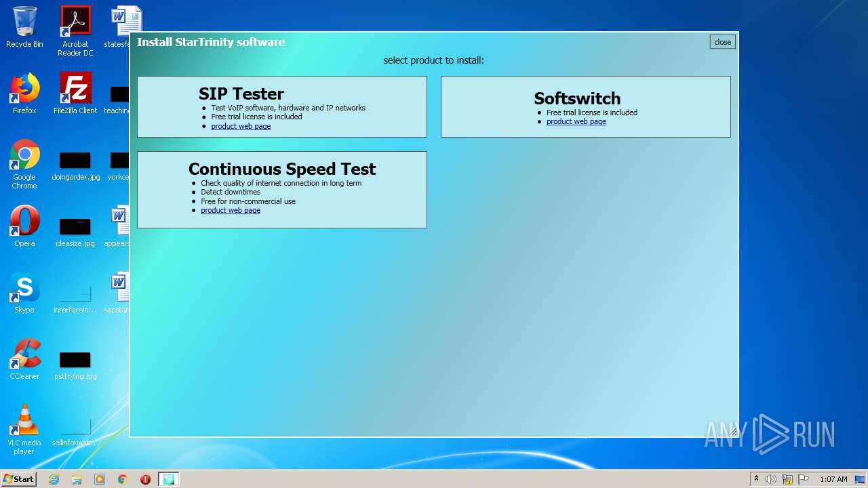
Task: Click 'select product to install:' heading text
Action: point(434,60)
